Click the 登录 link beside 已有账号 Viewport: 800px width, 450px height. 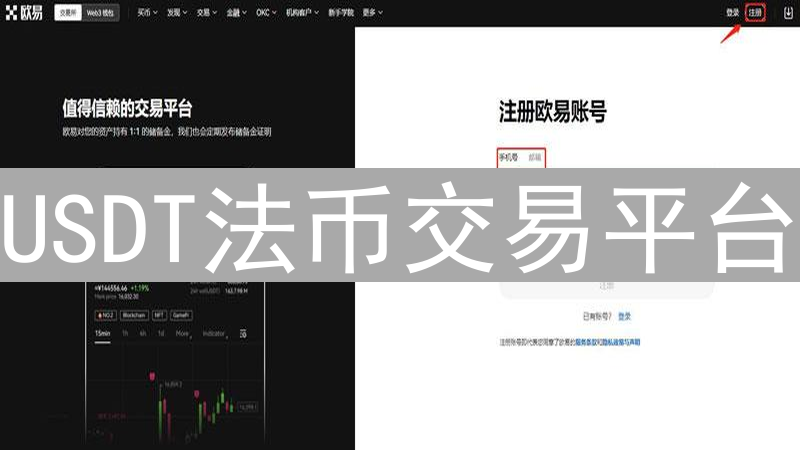click(x=624, y=317)
